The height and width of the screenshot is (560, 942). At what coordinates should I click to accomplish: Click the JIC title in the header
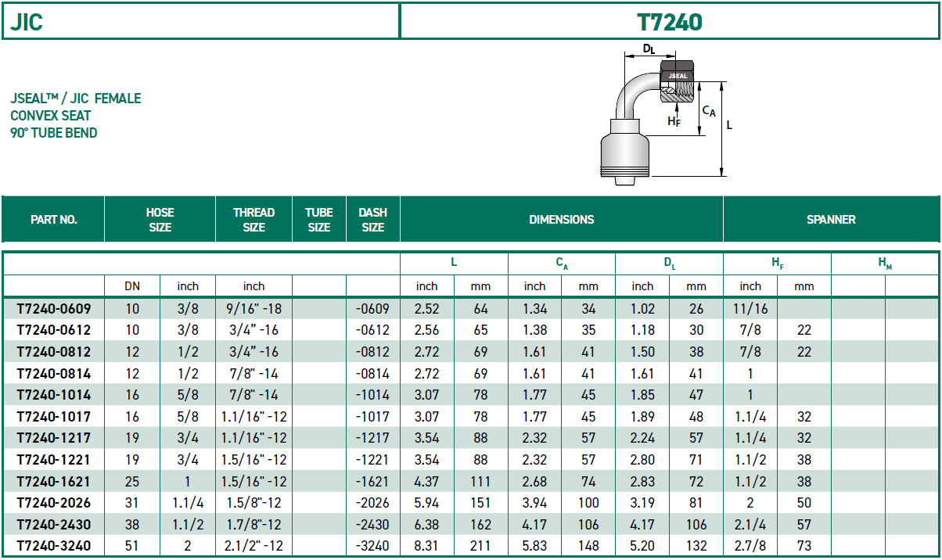27,22
